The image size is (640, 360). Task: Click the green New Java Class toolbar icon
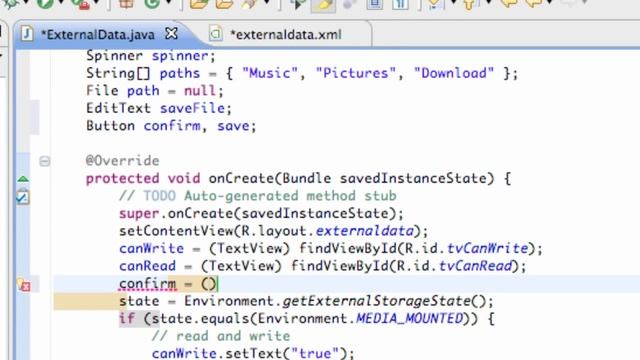point(152,4)
